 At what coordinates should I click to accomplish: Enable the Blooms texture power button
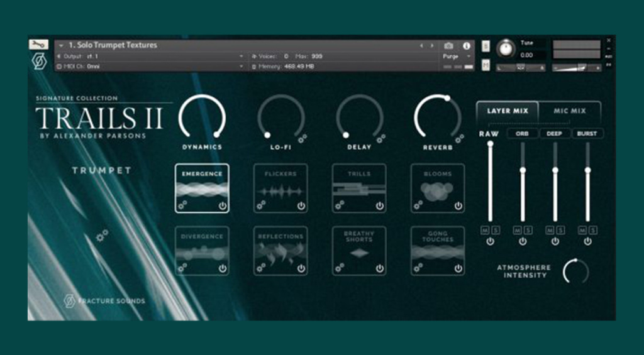tap(458, 206)
